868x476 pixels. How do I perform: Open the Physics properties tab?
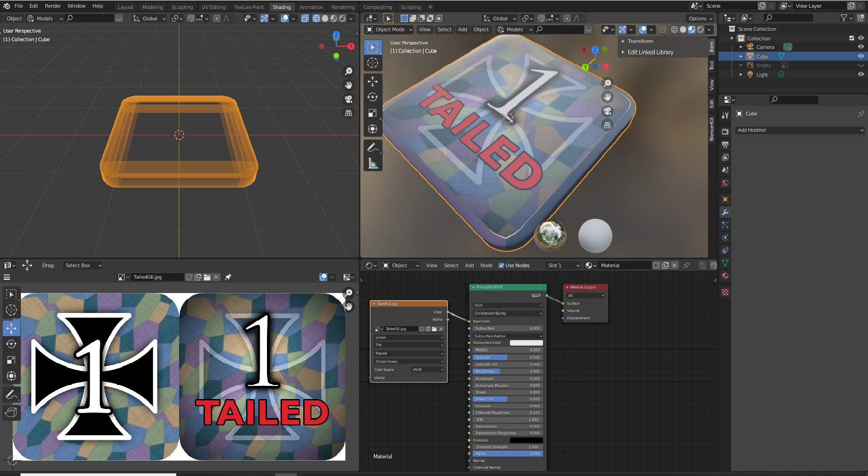(x=725, y=237)
